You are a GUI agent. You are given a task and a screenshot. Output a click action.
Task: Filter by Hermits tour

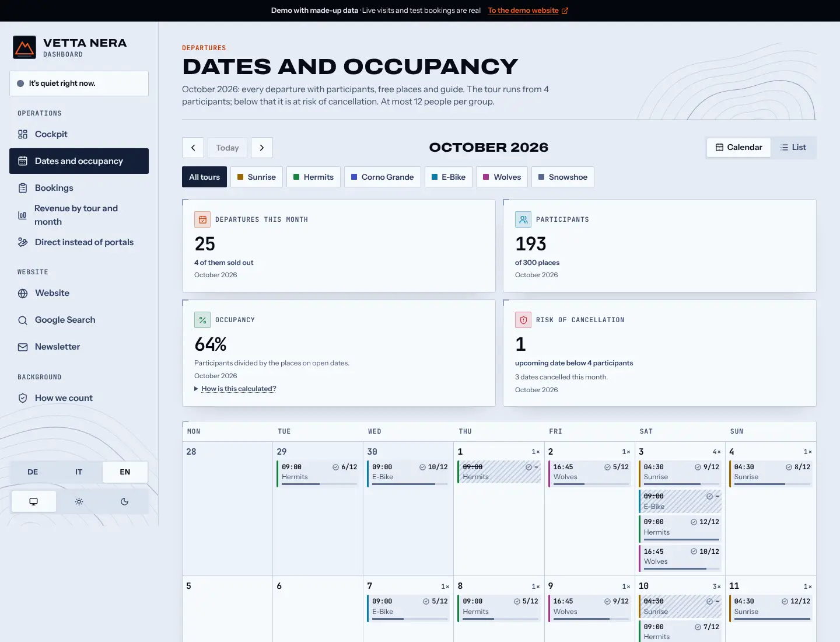click(x=313, y=177)
